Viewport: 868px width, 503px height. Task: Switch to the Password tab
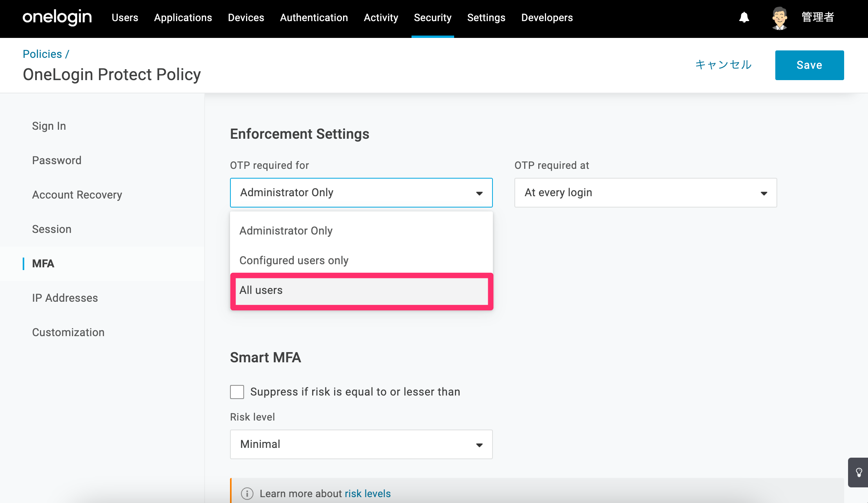coord(57,160)
